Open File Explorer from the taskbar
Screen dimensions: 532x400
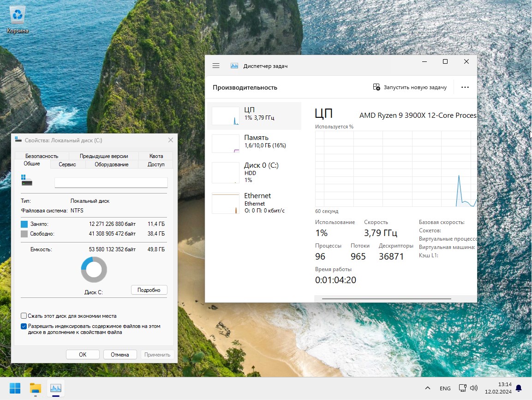coord(35,388)
